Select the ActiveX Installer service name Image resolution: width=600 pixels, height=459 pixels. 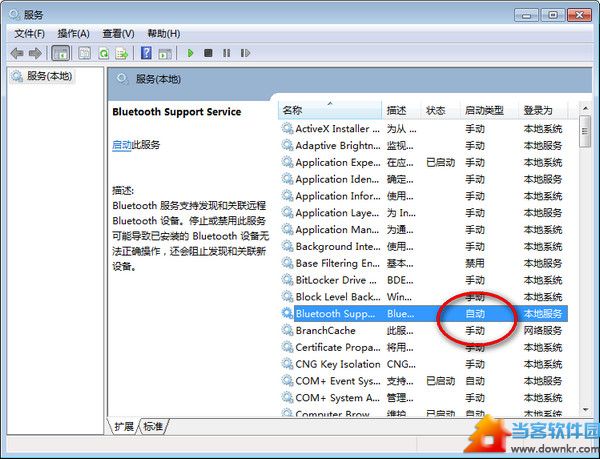[x=338, y=129]
